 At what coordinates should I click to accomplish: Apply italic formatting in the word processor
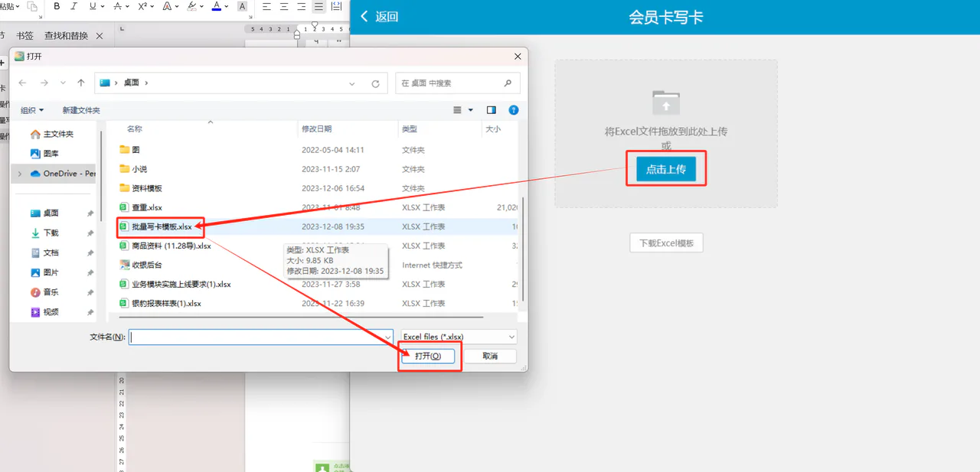coord(73,6)
